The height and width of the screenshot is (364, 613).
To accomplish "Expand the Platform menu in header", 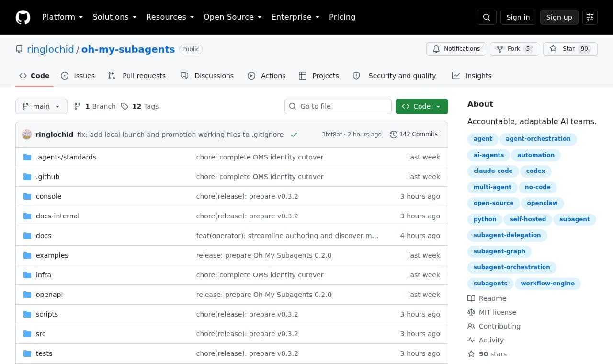I will 62,17.
